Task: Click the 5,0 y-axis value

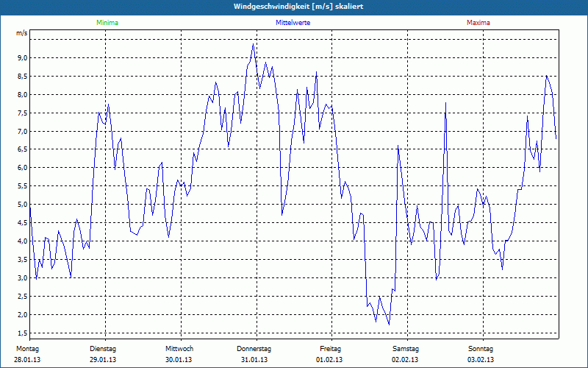Action: pos(23,205)
